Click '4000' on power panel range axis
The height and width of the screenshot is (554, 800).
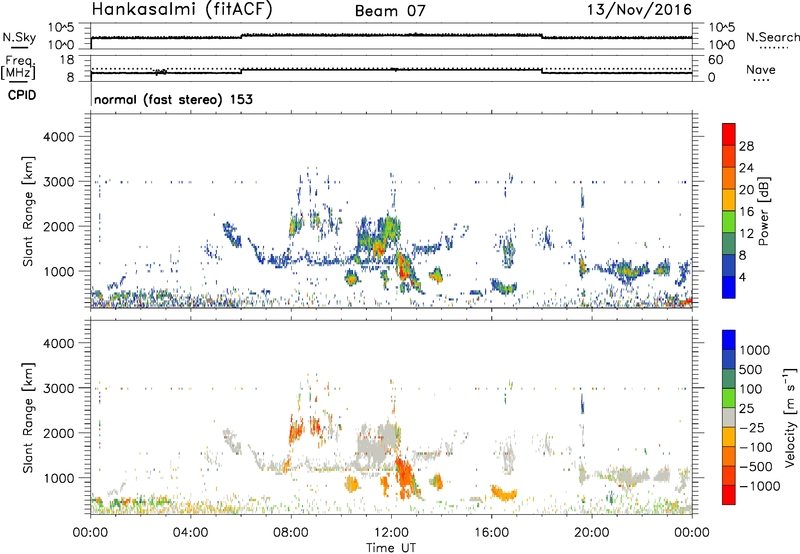(x=58, y=137)
